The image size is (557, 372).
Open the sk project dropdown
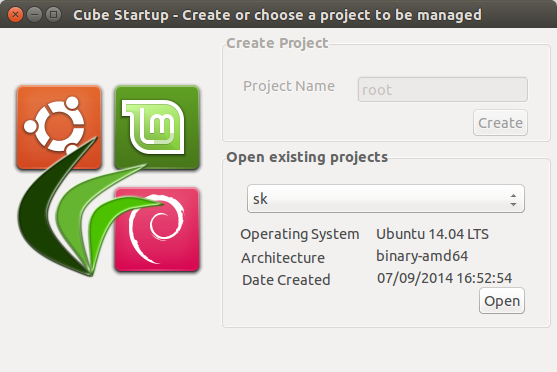385,199
